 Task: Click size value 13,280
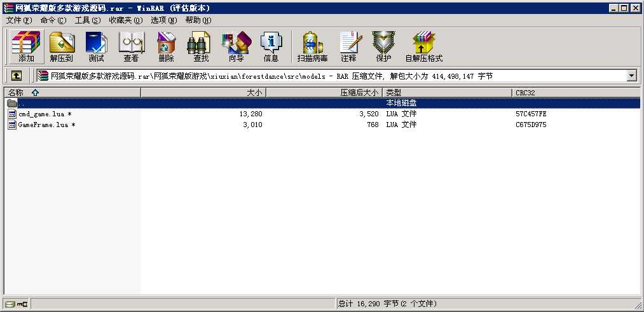click(250, 114)
